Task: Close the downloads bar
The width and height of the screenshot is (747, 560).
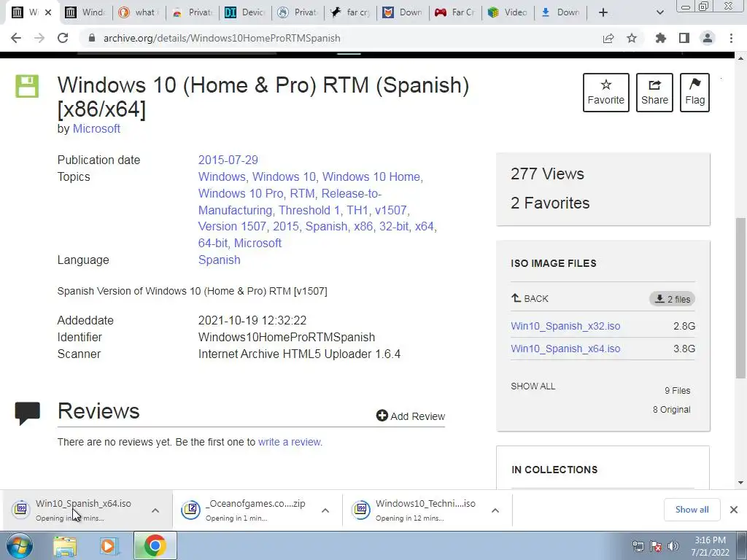Action: pyautogui.click(x=734, y=510)
